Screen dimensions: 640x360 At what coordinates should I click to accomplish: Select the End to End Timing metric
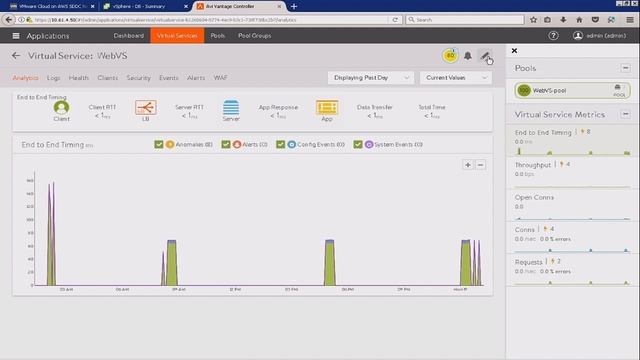point(572,141)
